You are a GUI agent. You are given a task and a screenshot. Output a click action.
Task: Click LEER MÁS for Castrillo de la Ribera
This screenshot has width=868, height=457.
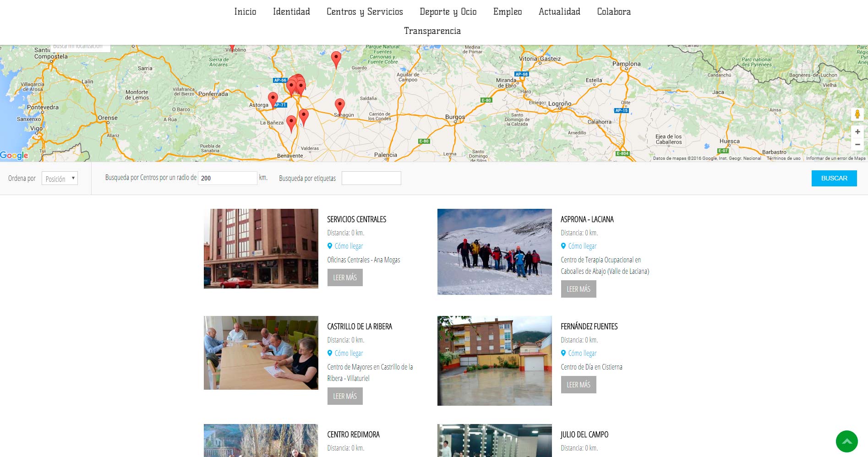345,396
